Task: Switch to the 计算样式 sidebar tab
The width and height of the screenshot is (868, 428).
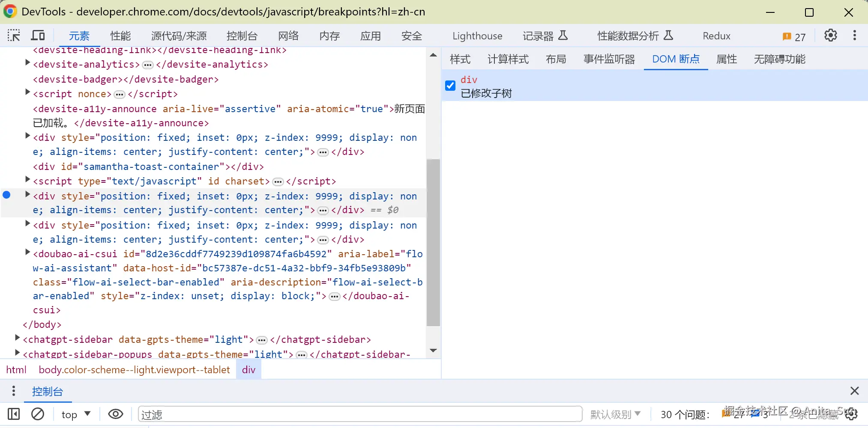Action: 508,59
